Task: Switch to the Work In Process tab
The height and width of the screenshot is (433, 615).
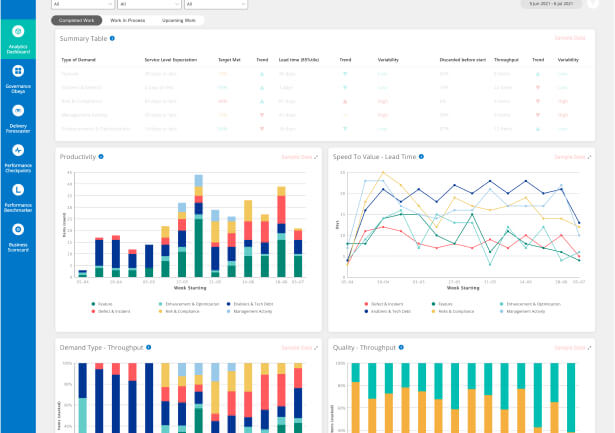Action: 127,20
